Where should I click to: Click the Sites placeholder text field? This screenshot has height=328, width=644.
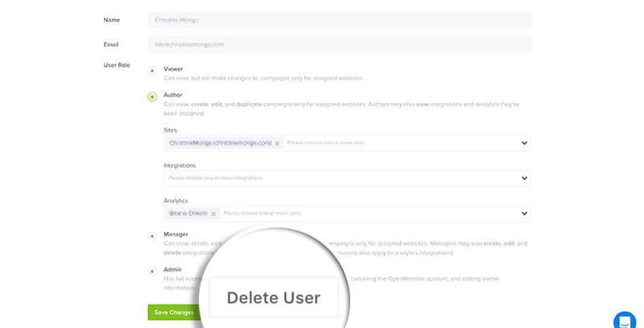[x=326, y=143]
